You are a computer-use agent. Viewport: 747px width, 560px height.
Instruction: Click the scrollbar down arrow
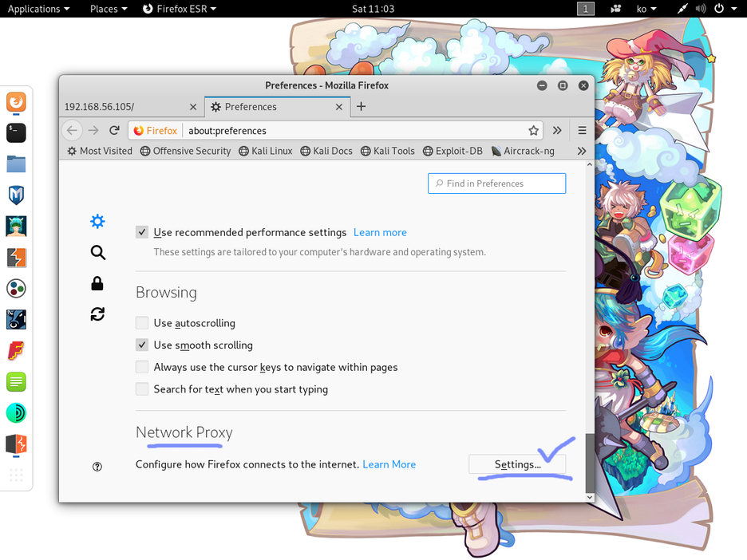tap(590, 497)
